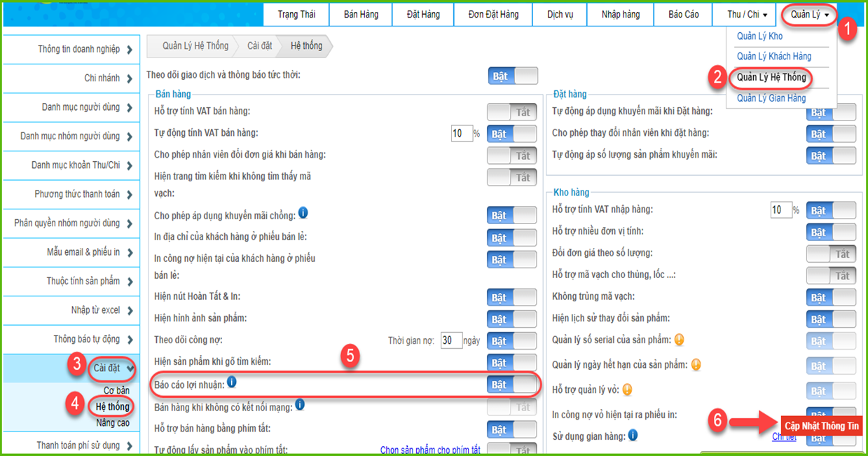Viewport: 868px width, 456px height.
Task: Click orange hint icon for Quản lý số serial
Action: pyautogui.click(x=678, y=340)
